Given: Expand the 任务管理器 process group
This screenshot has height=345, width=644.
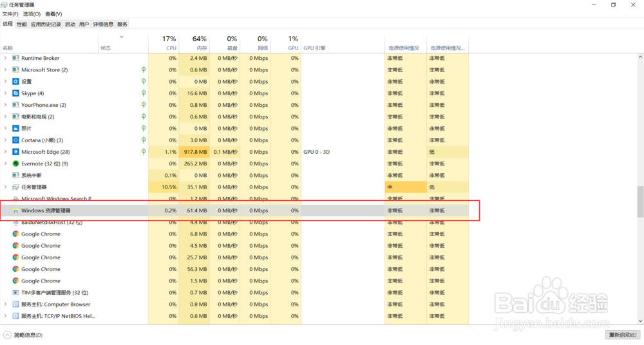Looking at the screenshot, I should pos(5,187).
